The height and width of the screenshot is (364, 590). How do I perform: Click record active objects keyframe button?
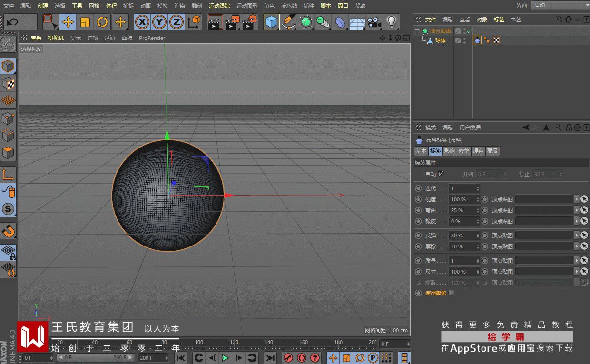coord(288,358)
